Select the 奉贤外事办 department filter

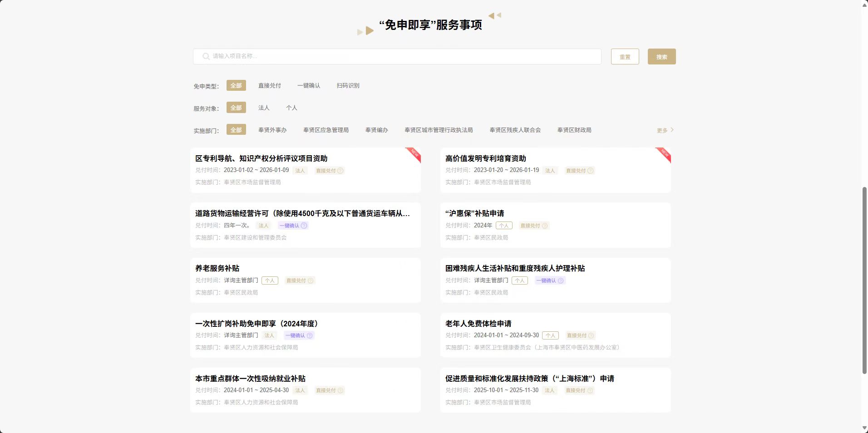(x=271, y=130)
